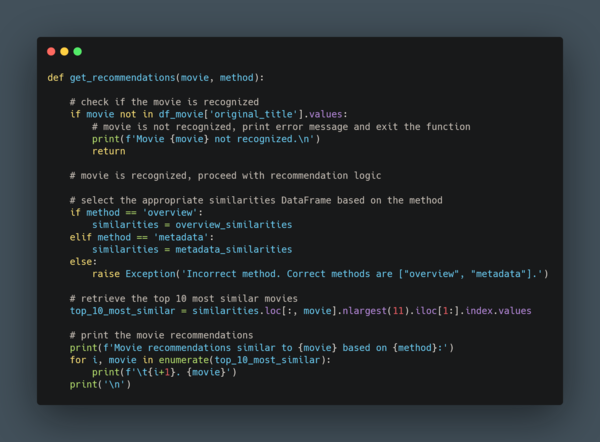Click the else keyword
Image resolution: width=600 pixels, height=442 pixels.
tap(83, 261)
